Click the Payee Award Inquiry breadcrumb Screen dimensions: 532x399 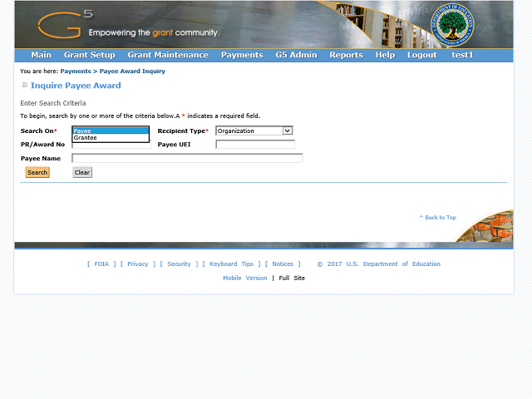click(x=132, y=71)
